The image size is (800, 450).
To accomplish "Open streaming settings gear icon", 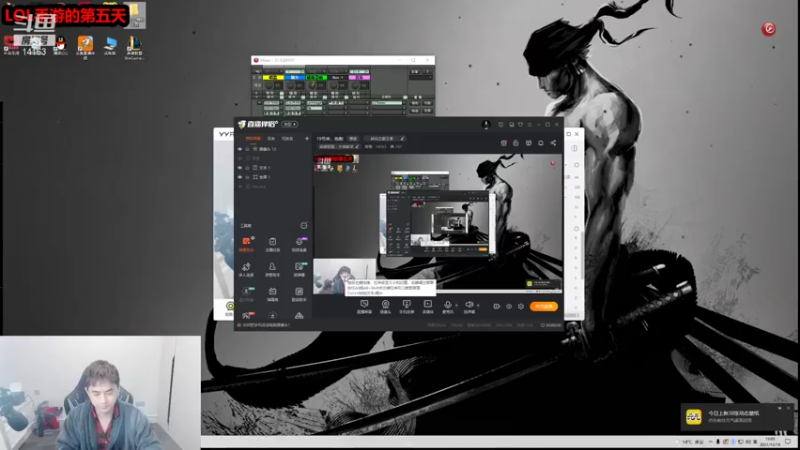I will (521, 307).
